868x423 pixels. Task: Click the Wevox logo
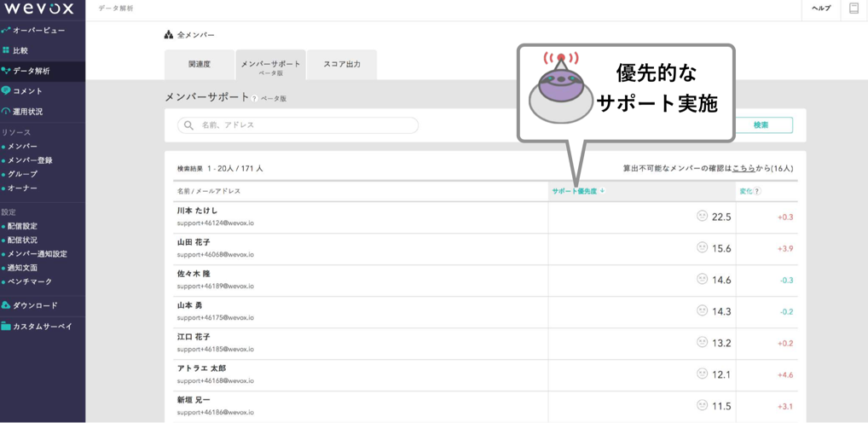[39, 9]
